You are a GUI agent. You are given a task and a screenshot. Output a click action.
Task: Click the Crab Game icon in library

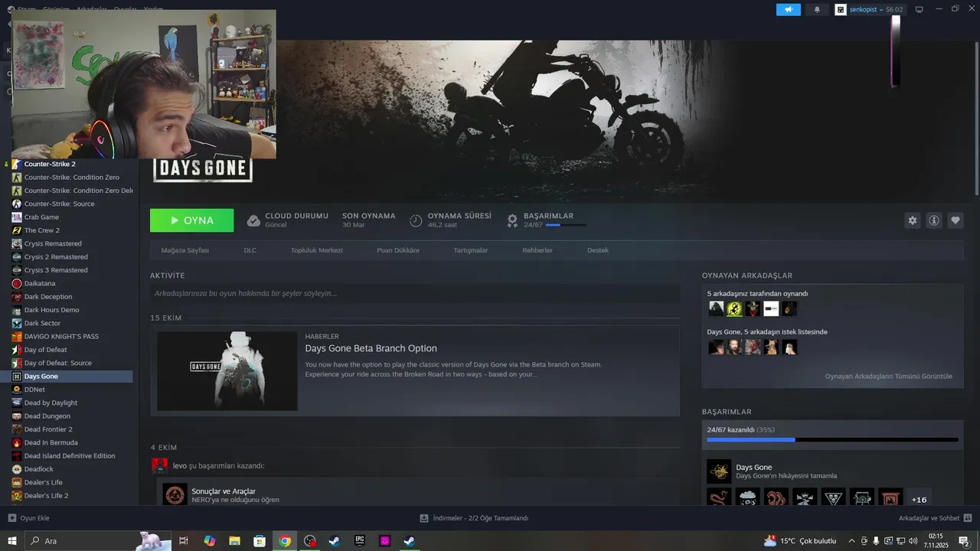[x=17, y=217]
